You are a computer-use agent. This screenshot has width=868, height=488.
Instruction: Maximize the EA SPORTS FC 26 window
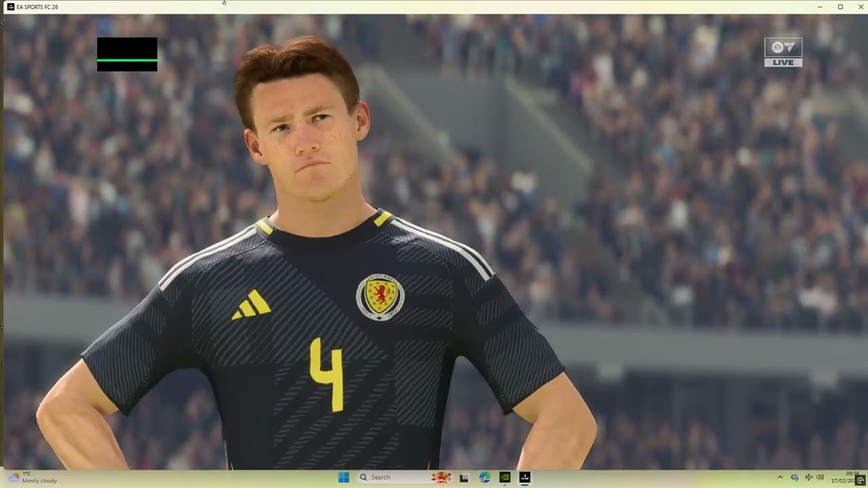[x=840, y=7]
